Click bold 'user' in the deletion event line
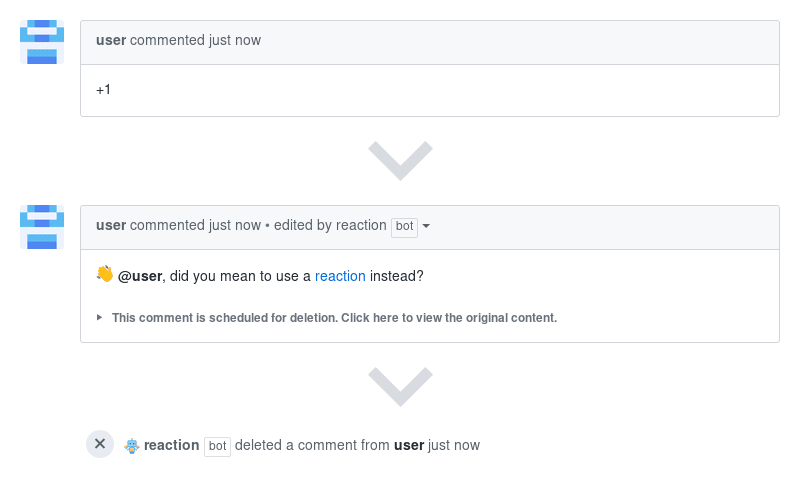 (x=409, y=445)
